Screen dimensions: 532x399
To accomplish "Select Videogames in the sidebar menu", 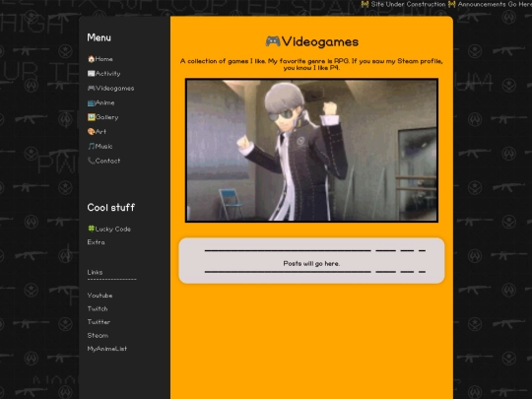I will 110,89.
